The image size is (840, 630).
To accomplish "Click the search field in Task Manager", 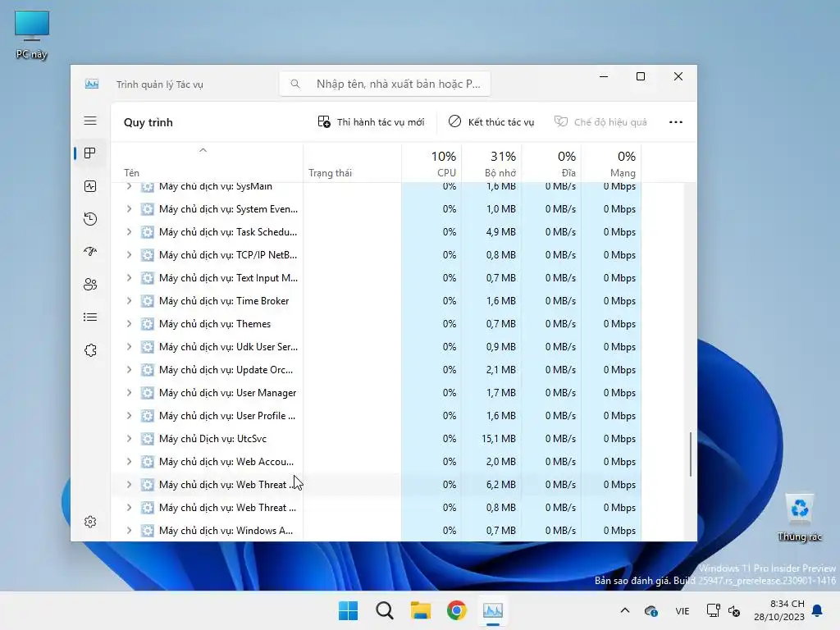I will click(385, 84).
